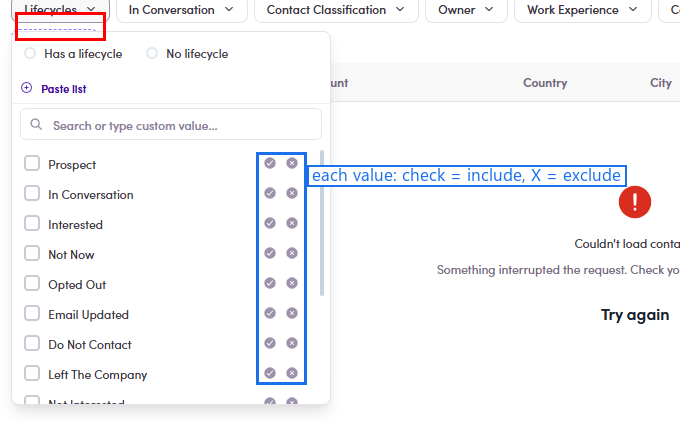Exclude Not Now value via X icon
The height and width of the screenshot is (422, 680).
292,253
